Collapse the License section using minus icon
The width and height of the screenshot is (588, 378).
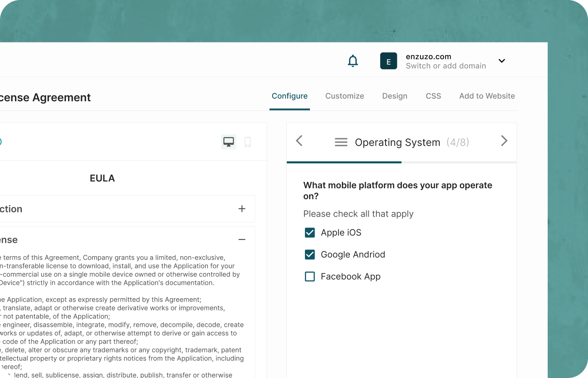click(x=241, y=239)
